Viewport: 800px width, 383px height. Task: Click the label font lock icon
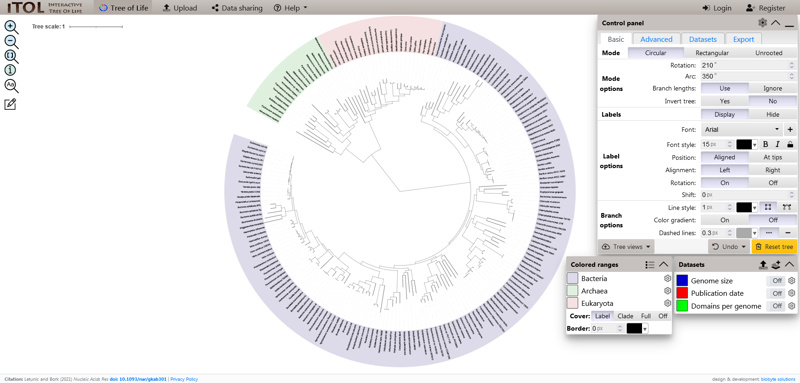[790, 145]
